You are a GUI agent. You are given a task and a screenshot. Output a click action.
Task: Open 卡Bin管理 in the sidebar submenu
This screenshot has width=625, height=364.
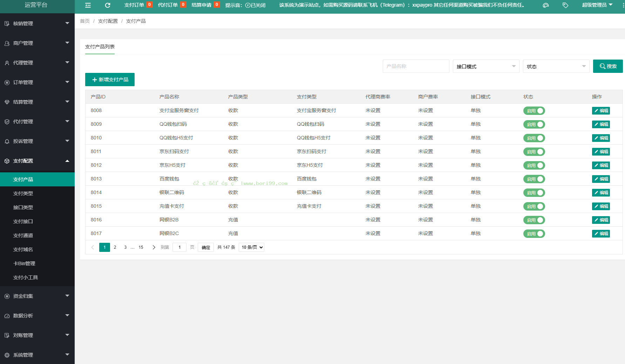tap(37, 263)
